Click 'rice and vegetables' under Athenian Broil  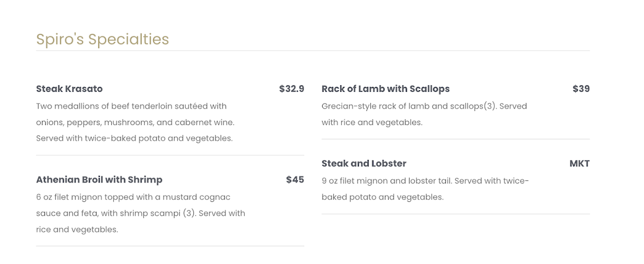[x=77, y=230]
